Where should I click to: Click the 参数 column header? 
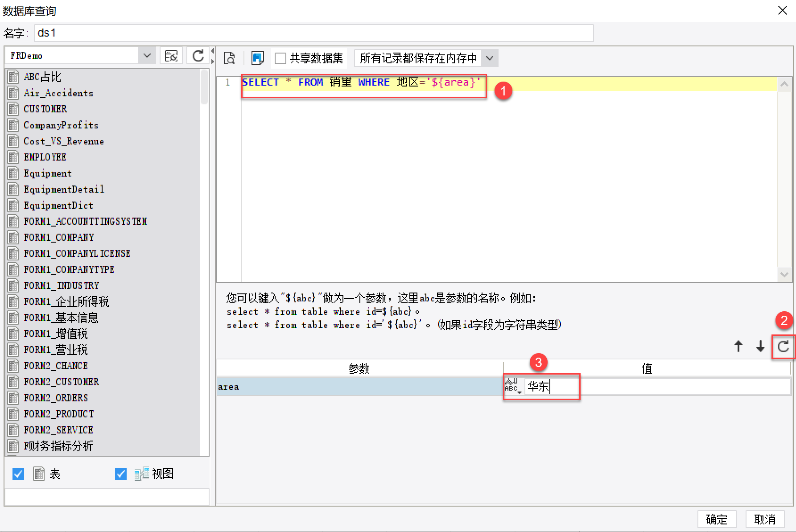pyautogui.click(x=359, y=368)
